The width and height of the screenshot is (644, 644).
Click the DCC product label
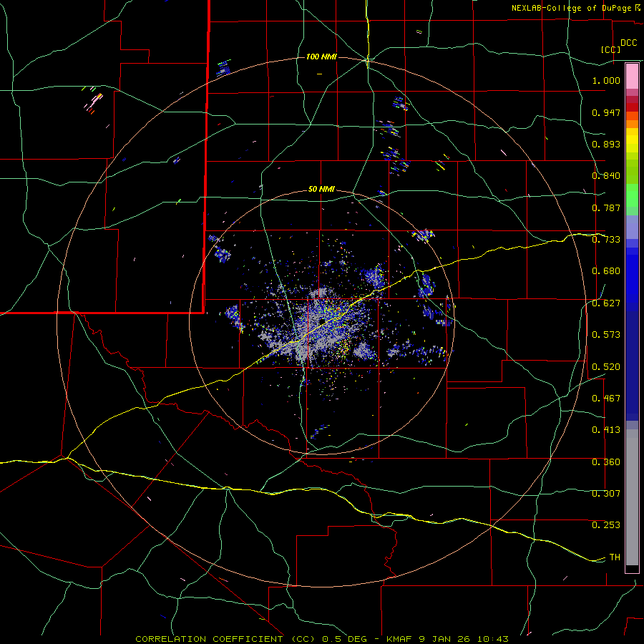(x=628, y=43)
